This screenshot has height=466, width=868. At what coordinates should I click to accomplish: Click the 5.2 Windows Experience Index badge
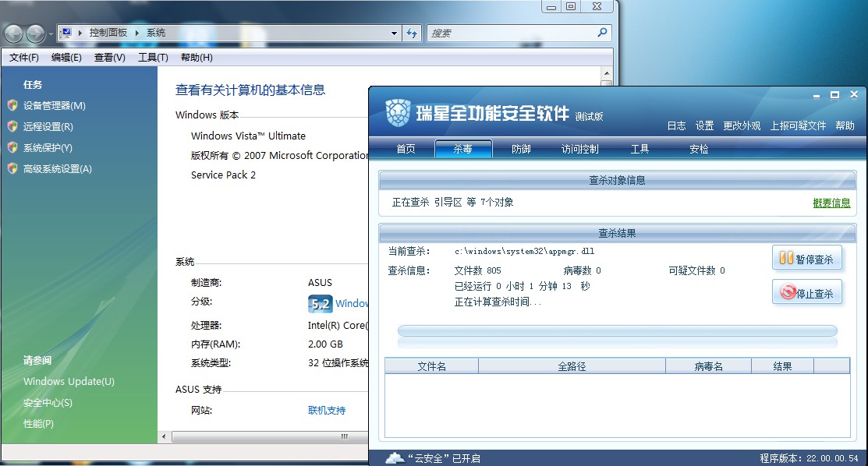pyautogui.click(x=320, y=303)
